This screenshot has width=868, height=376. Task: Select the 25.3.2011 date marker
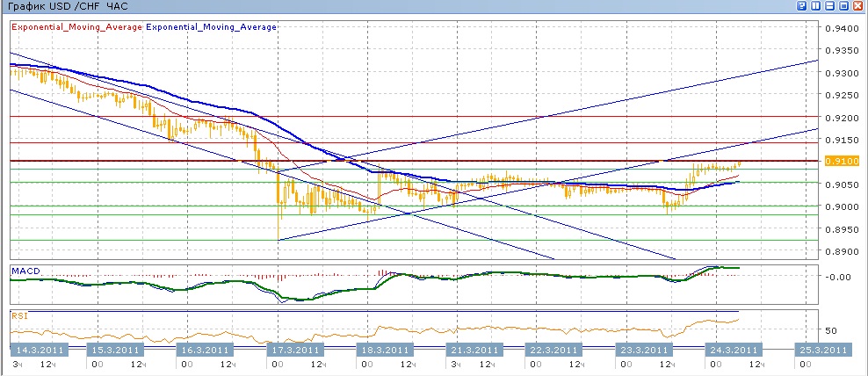[x=822, y=350]
